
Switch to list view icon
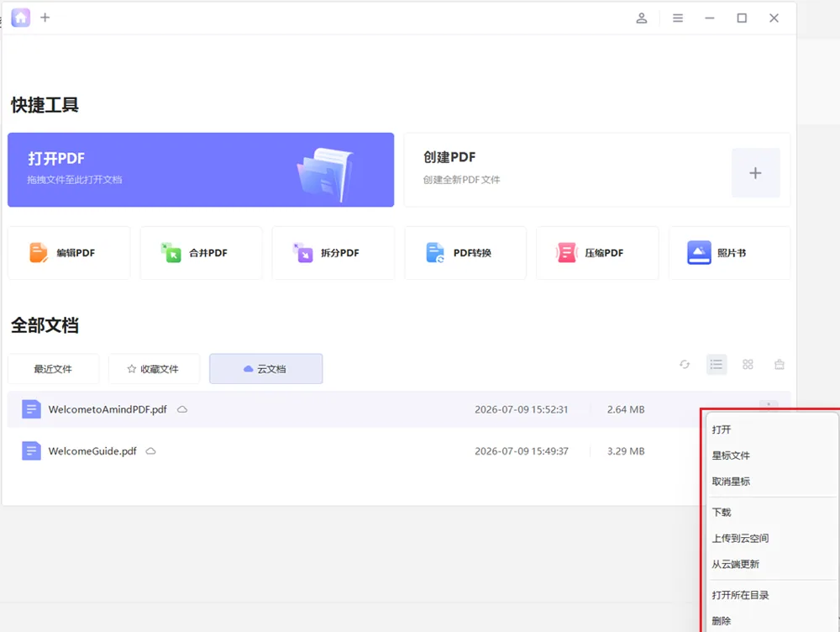pyautogui.click(x=717, y=365)
